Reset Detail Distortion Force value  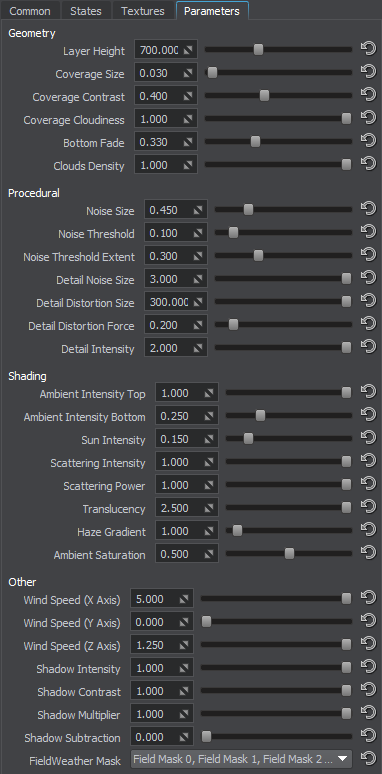coord(368,324)
